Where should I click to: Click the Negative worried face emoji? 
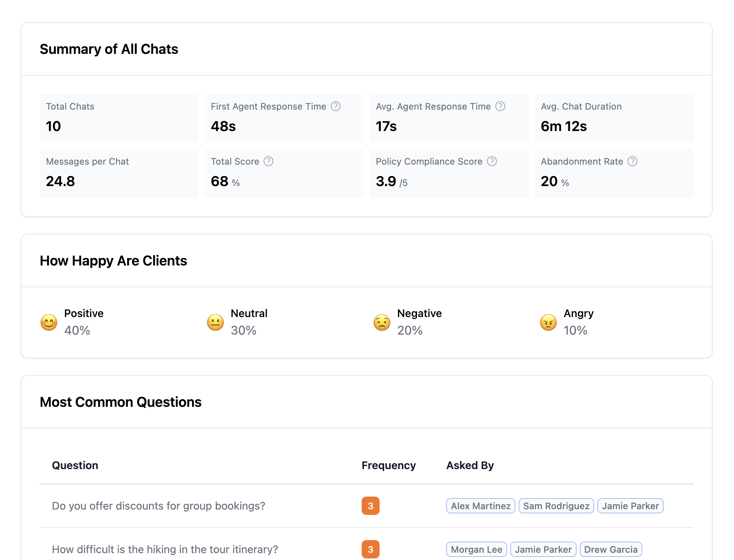pyautogui.click(x=382, y=322)
